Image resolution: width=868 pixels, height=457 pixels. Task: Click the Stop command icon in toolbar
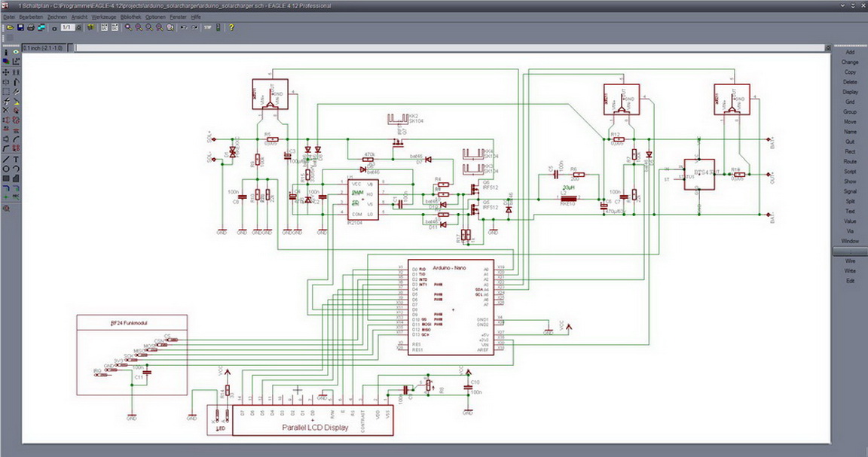(207, 27)
